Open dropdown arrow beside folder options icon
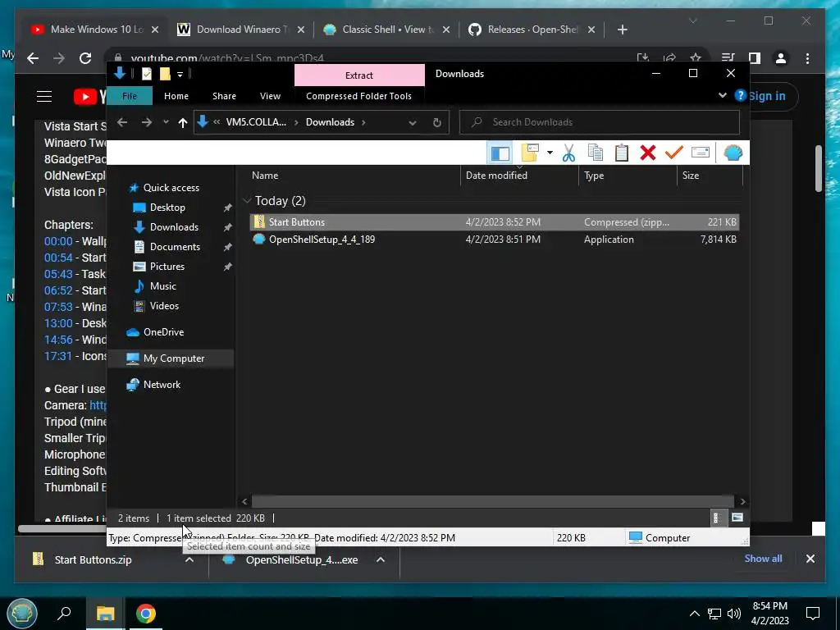This screenshot has width=840, height=630. click(550, 153)
